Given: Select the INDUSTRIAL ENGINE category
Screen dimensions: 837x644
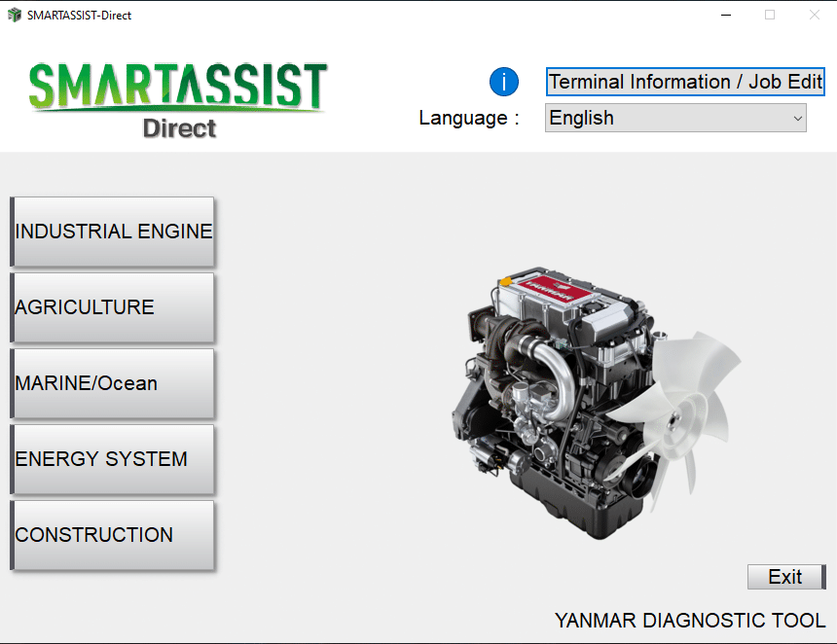Looking at the screenshot, I should 113,232.
